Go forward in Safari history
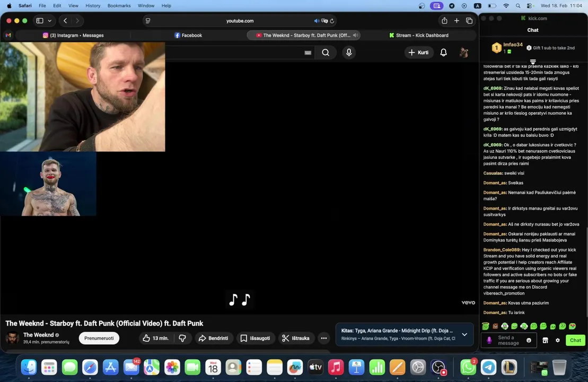This screenshot has height=382, width=588. point(77,21)
